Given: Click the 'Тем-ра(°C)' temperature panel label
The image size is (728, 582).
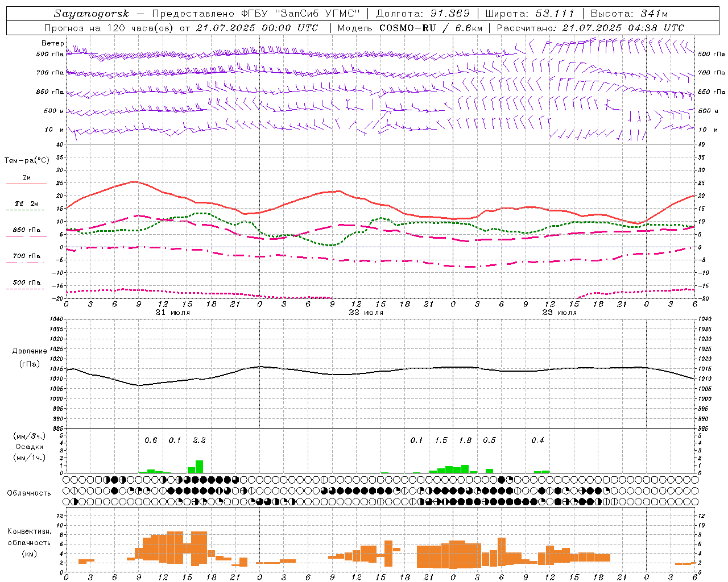Looking at the screenshot, I should (27, 161).
